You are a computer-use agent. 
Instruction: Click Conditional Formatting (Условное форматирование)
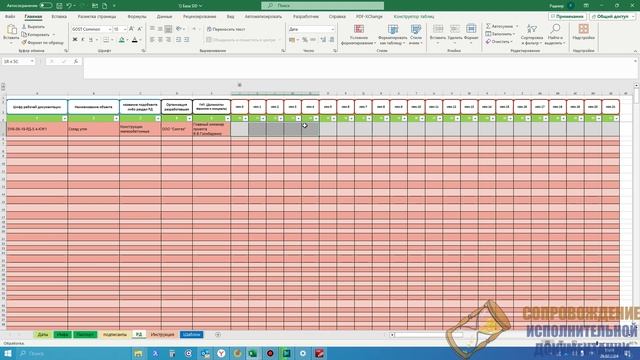358,34
